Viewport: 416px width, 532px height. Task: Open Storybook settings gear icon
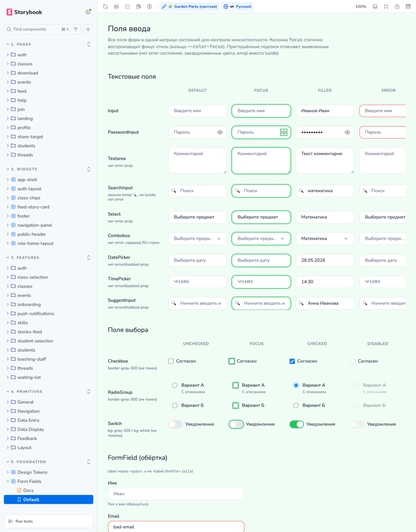point(88,12)
